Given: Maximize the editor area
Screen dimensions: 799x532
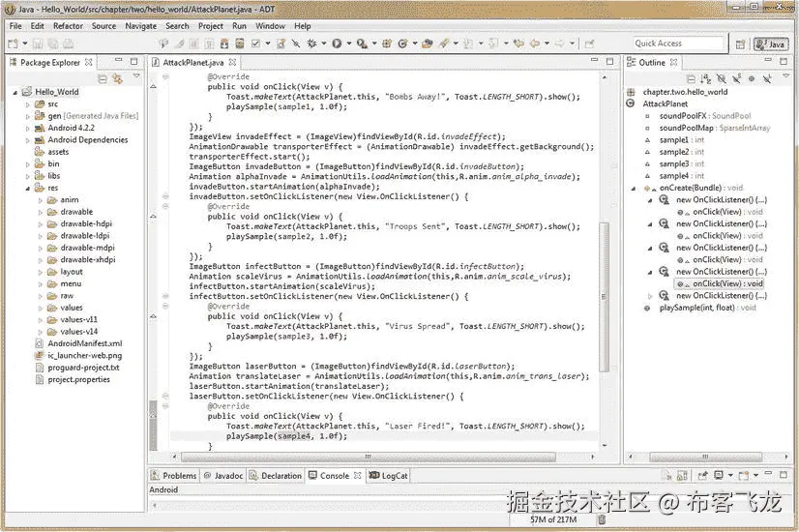Looking at the screenshot, I should click(x=609, y=61).
